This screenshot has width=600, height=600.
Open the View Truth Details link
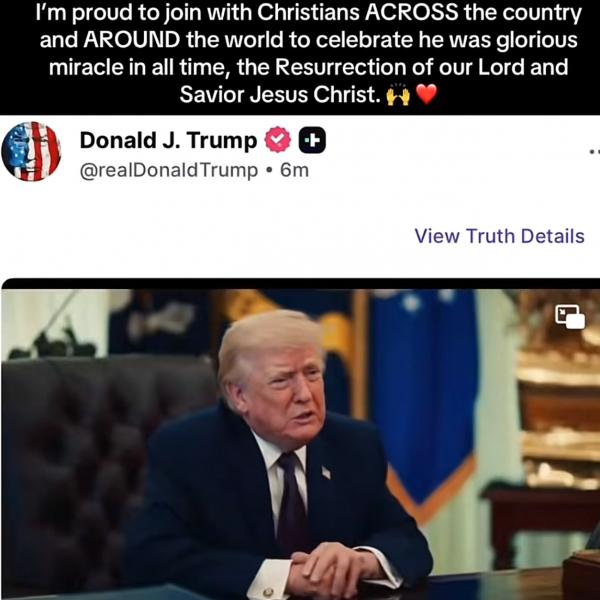tap(499, 236)
